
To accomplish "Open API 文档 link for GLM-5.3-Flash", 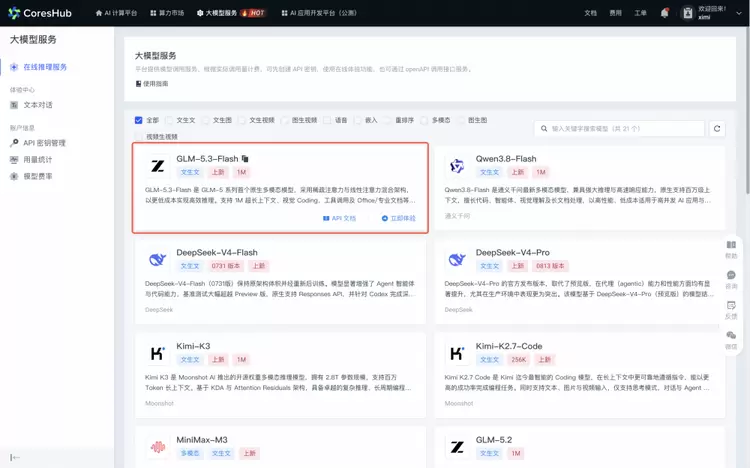I will pyautogui.click(x=339, y=218).
